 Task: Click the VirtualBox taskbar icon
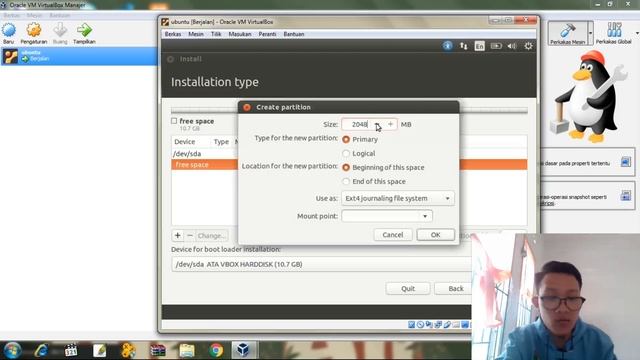(243, 350)
